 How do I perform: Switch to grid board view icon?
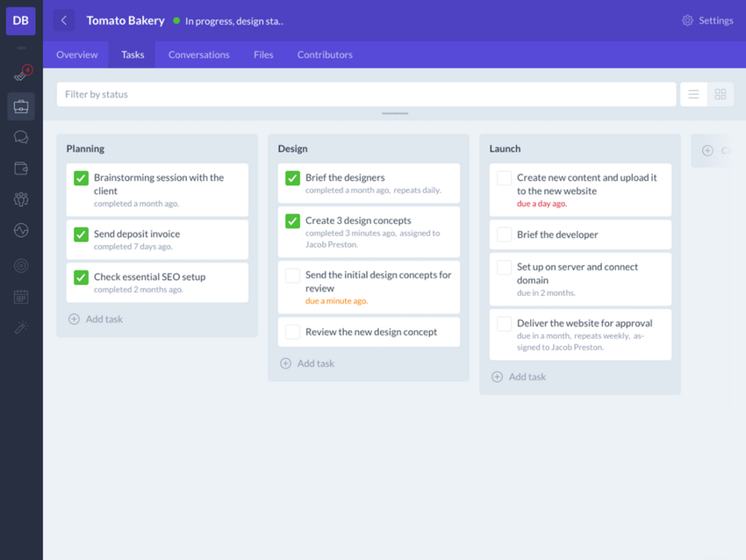pos(720,94)
